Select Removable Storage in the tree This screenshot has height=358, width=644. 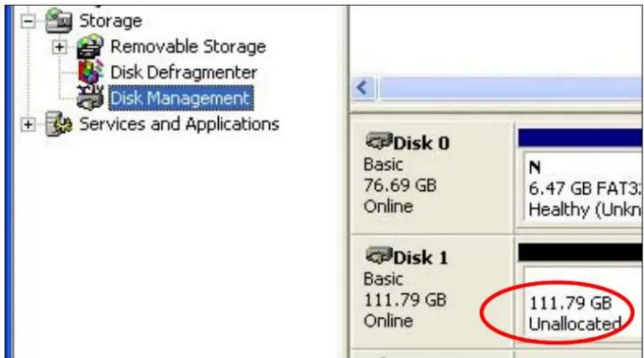188,47
